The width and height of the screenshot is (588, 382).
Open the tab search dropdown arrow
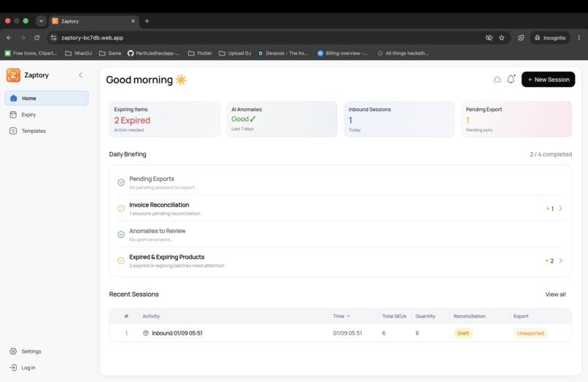click(x=41, y=21)
